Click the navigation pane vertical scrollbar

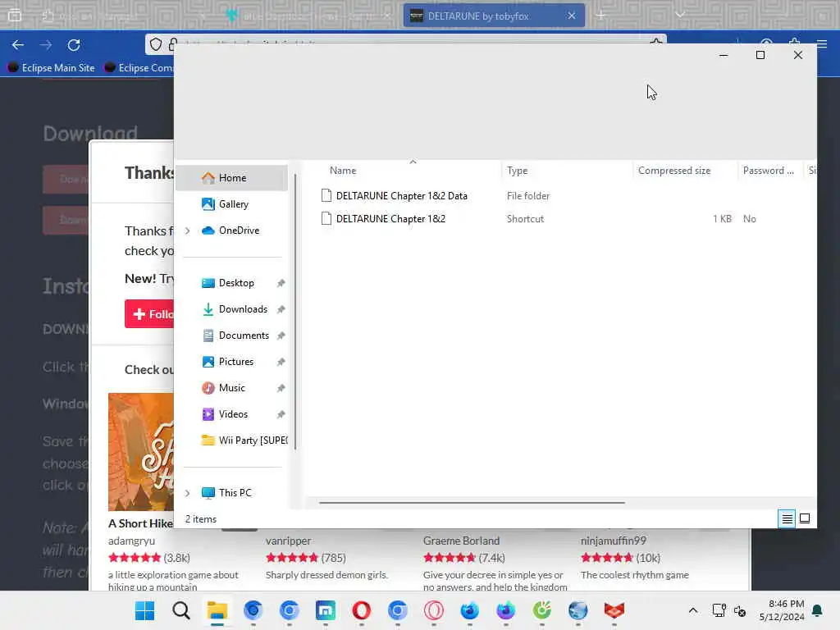pos(295,313)
